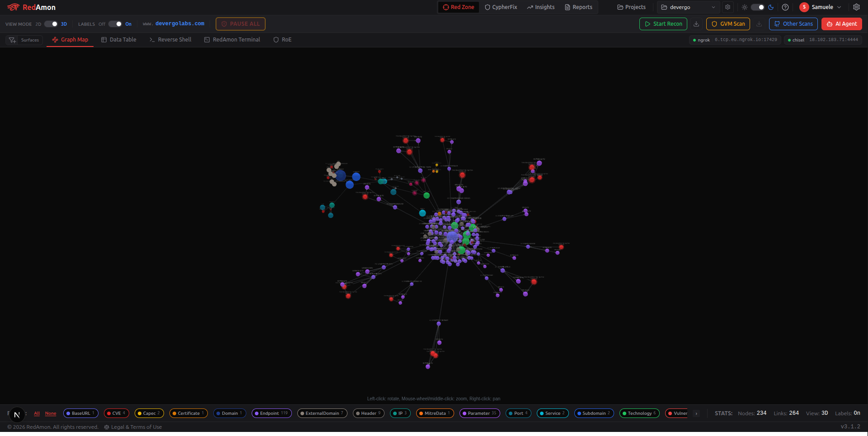The width and height of the screenshot is (868, 436).
Task: Toggle the Port node type filter
Action: point(519,413)
